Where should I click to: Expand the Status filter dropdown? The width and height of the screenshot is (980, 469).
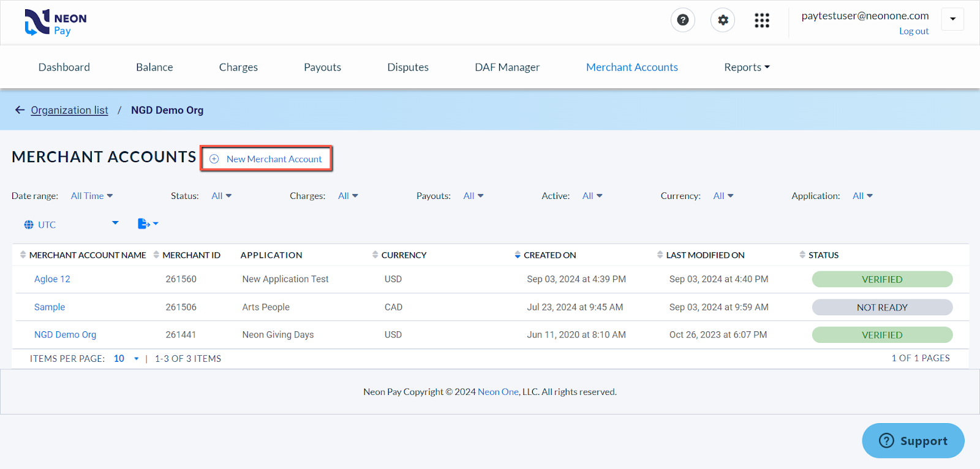222,196
